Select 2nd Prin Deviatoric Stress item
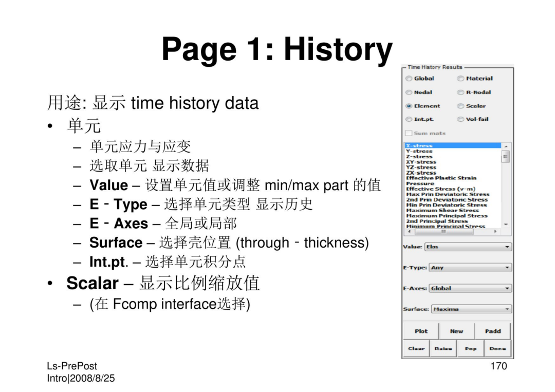The width and height of the screenshot is (555, 392). [453, 199]
